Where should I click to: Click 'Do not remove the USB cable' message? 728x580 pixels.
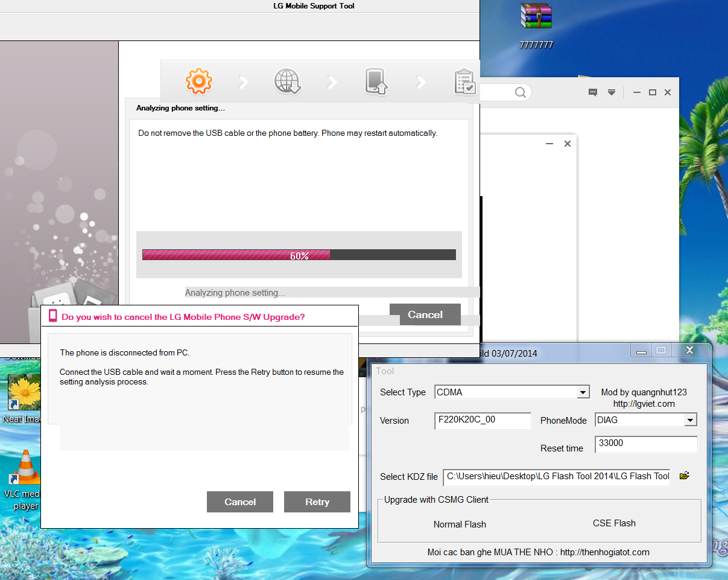288,133
